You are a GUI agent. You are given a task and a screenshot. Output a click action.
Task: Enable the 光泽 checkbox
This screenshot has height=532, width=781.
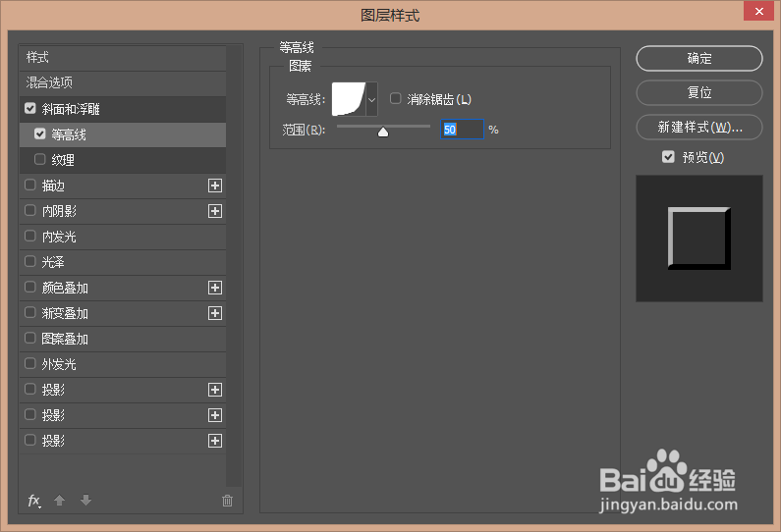[30, 261]
